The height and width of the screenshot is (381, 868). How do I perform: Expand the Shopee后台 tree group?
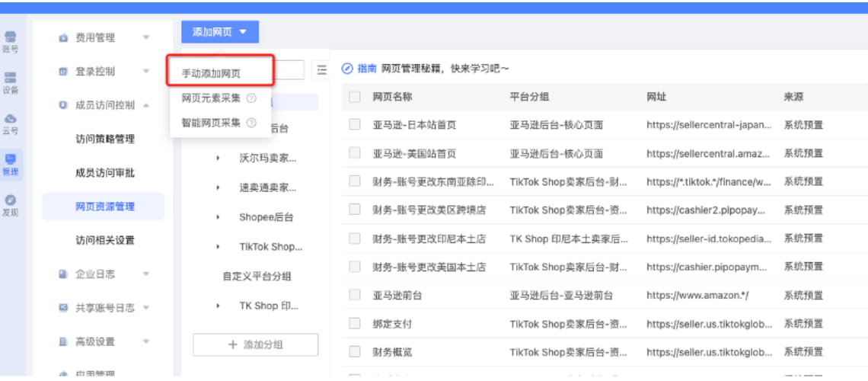218,217
